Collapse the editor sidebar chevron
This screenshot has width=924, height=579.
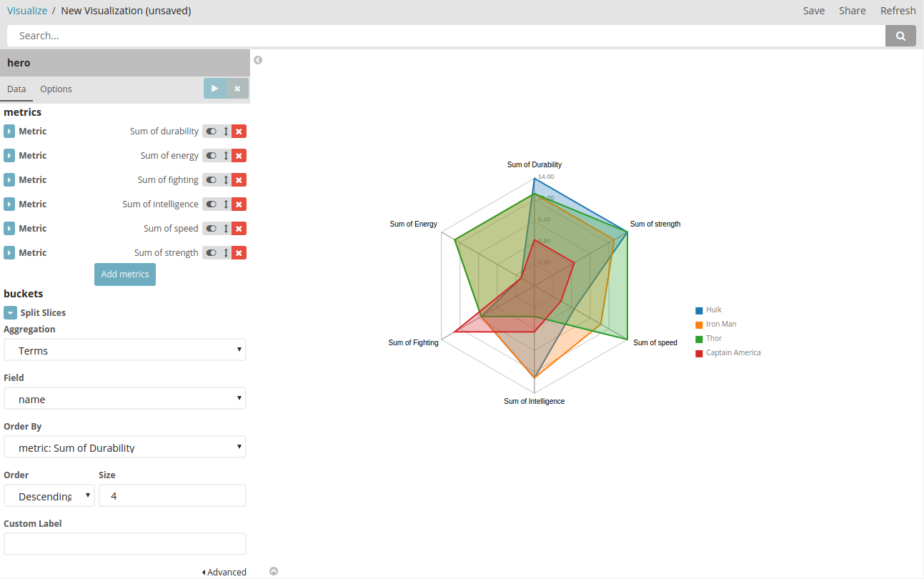pos(258,60)
